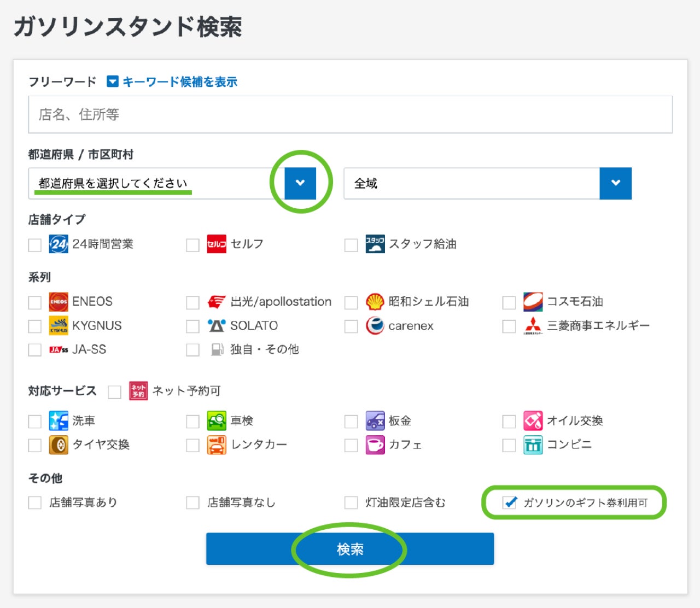Click the コスモ石油 logo icon
This screenshot has width=700, height=608.
[x=533, y=302]
